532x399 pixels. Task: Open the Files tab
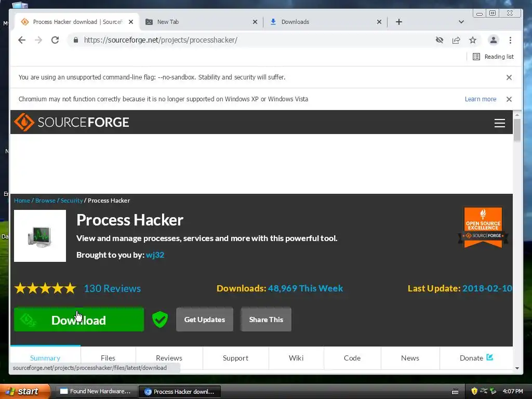(x=108, y=358)
